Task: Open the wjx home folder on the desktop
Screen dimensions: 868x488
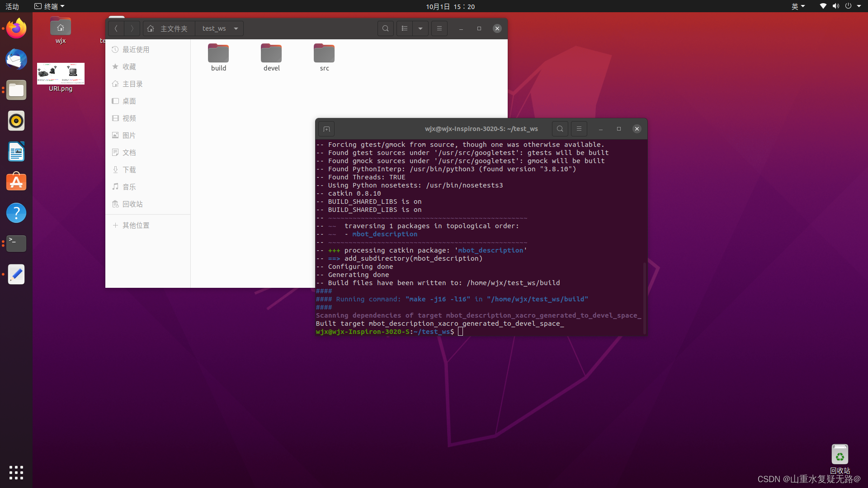Action: [61, 30]
